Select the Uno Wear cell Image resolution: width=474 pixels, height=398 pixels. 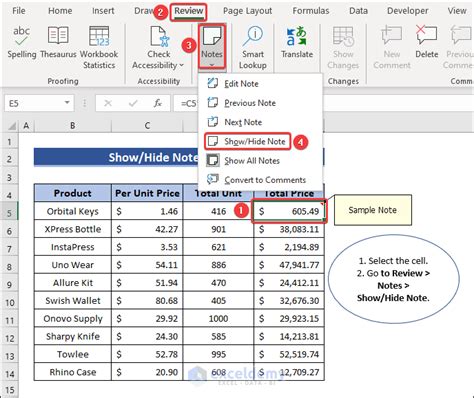click(x=72, y=265)
